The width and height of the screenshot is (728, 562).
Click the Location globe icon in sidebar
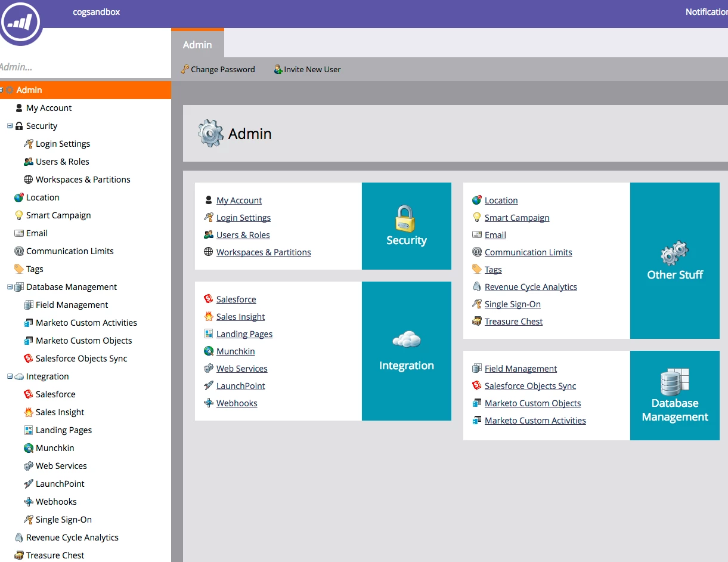click(19, 197)
